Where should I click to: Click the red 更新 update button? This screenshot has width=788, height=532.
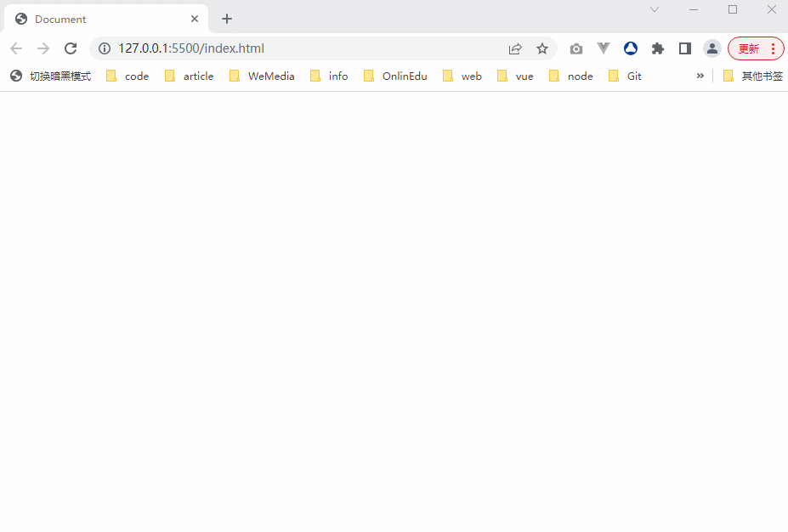coord(749,48)
